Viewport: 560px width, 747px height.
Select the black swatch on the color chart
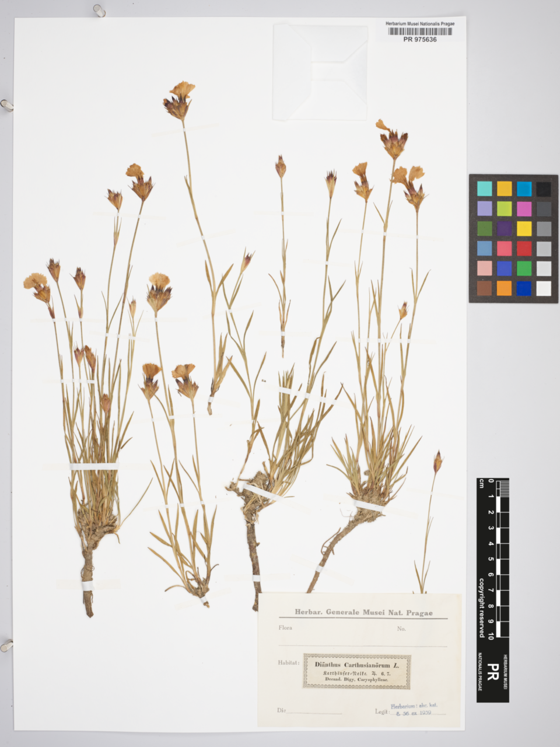tap(543, 189)
